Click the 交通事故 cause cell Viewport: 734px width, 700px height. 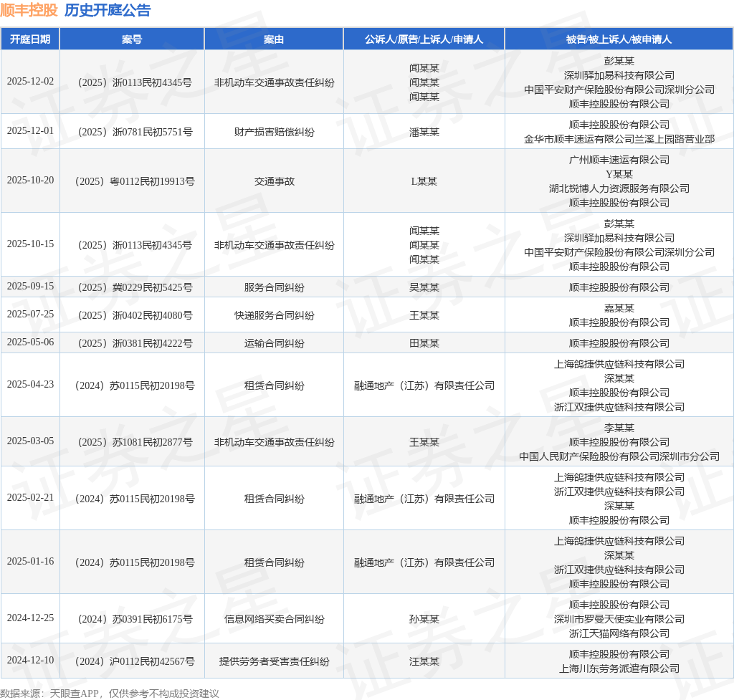click(274, 181)
